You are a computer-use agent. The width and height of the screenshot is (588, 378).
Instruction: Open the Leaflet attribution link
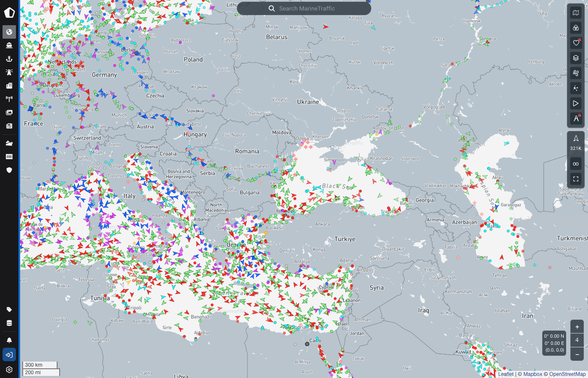(506, 374)
